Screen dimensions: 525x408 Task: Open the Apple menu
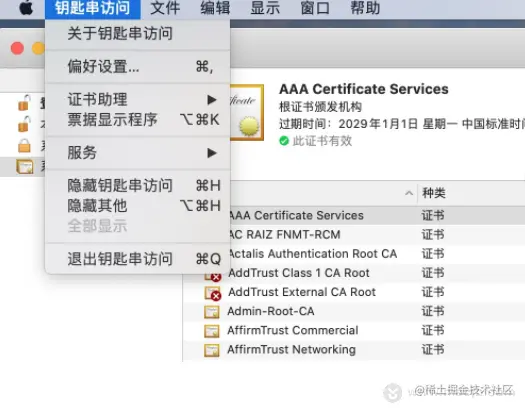26,8
